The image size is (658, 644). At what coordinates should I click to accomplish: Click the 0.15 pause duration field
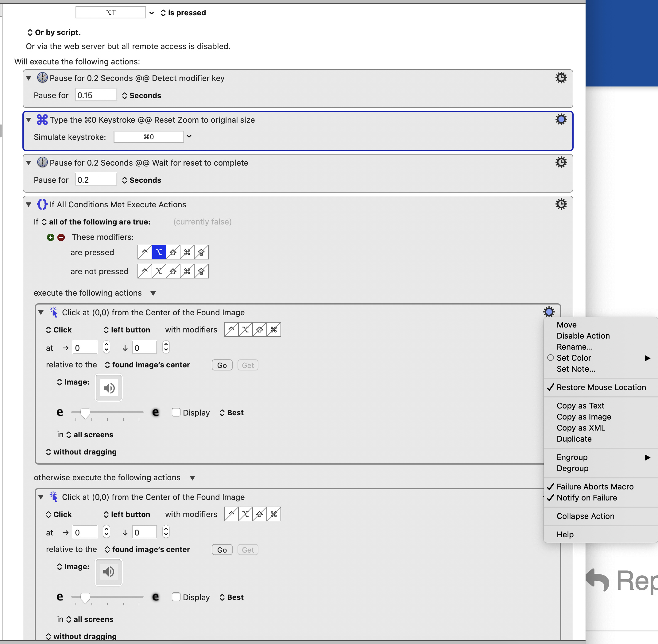(x=96, y=95)
